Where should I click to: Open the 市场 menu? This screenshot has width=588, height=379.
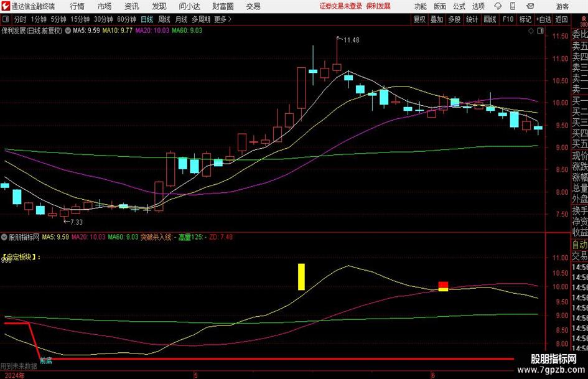click(105, 6)
